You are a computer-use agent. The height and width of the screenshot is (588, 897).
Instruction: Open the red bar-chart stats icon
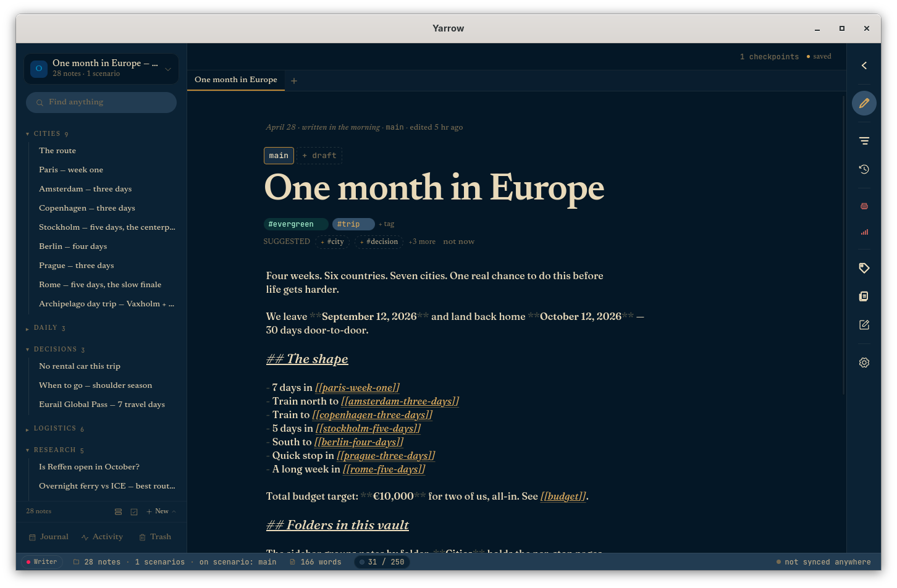(864, 232)
